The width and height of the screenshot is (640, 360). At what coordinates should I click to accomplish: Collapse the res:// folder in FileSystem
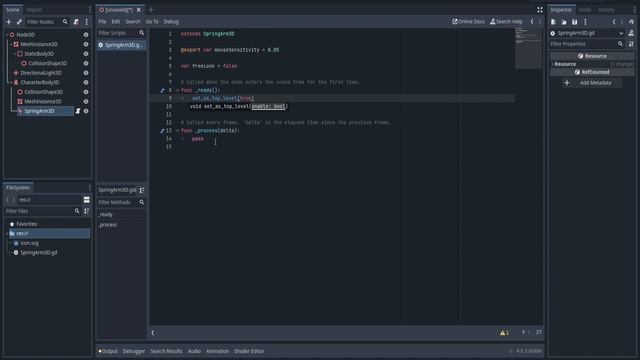click(x=7, y=233)
